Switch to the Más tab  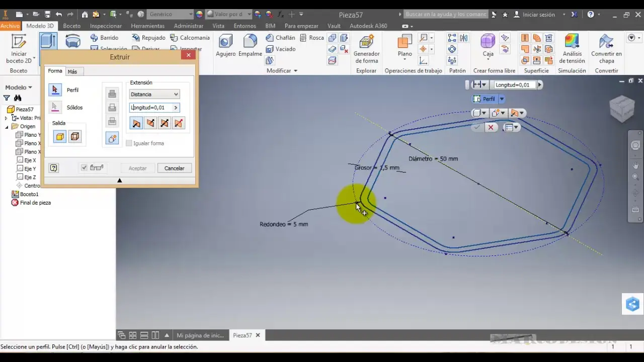(x=72, y=72)
